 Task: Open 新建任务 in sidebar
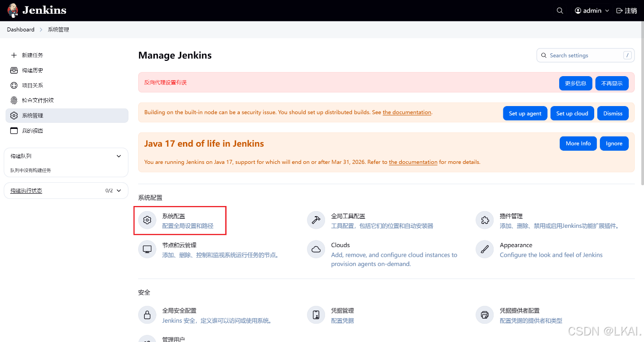(x=67, y=55)
